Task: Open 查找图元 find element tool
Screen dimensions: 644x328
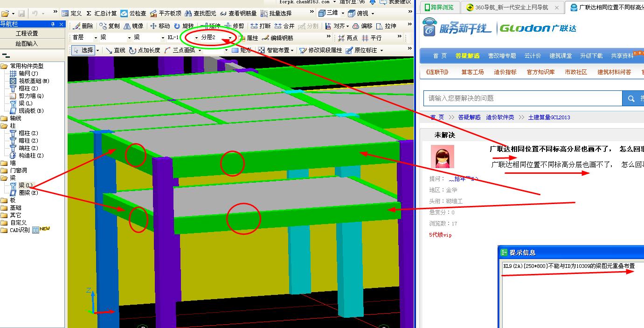Action: (x=201, y=14)
